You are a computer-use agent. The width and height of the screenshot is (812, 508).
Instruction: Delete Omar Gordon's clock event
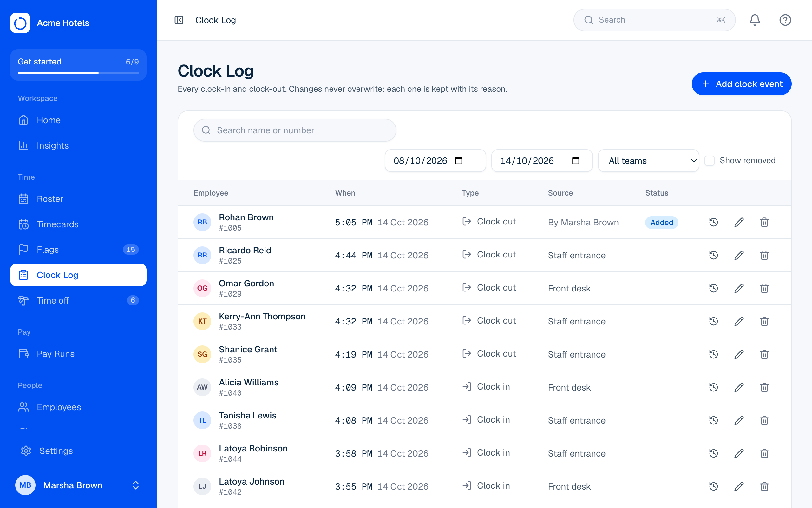click(764, 288)
